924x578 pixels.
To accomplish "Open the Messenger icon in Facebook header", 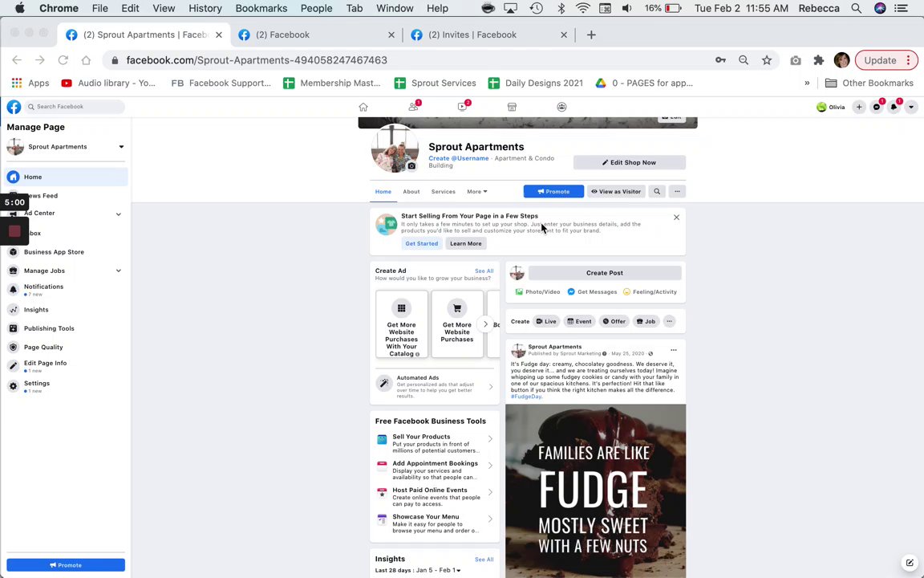I will tap(876, 107).
